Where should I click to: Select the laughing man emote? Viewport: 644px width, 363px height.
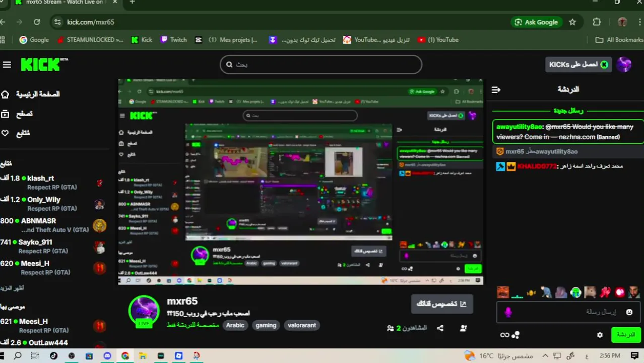(502, 292)
